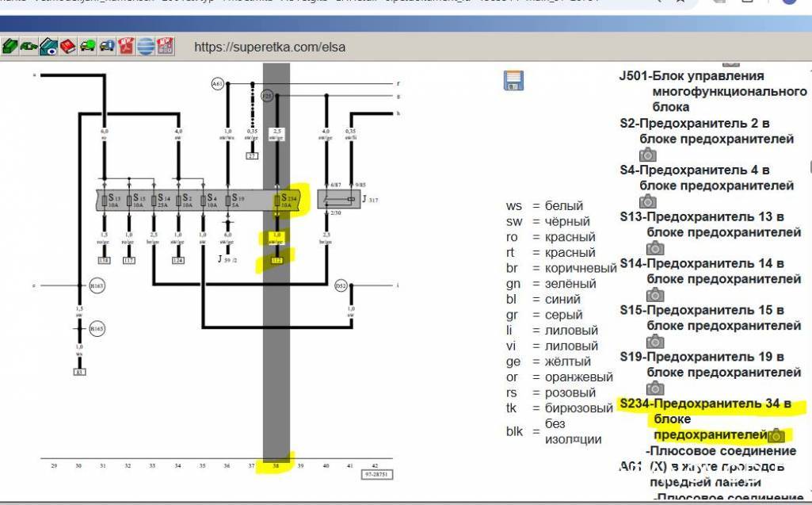812x505 pixels.
Task: Click the teal folder with eye icon
Action: [x=48, y=46]
